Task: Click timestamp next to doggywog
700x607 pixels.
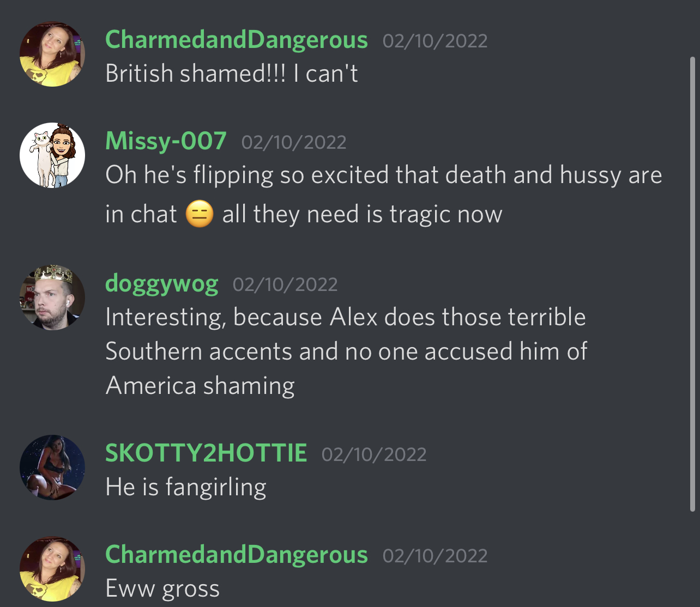Action: [x=285, y=284]
